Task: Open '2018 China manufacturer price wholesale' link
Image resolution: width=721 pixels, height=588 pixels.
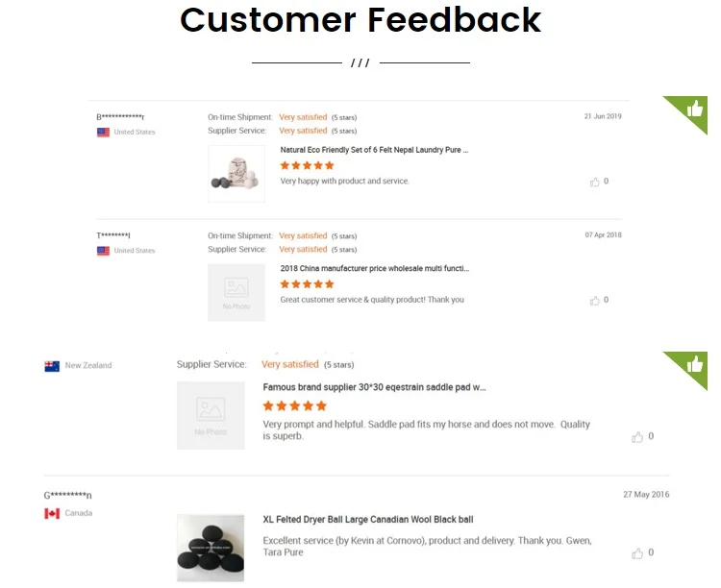Action: pyautogui.click(x=374, y=269)
